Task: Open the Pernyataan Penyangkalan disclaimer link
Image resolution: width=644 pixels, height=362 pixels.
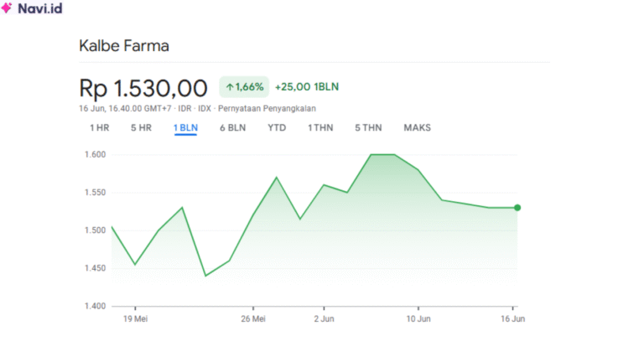Action: (x=267, y=108)
